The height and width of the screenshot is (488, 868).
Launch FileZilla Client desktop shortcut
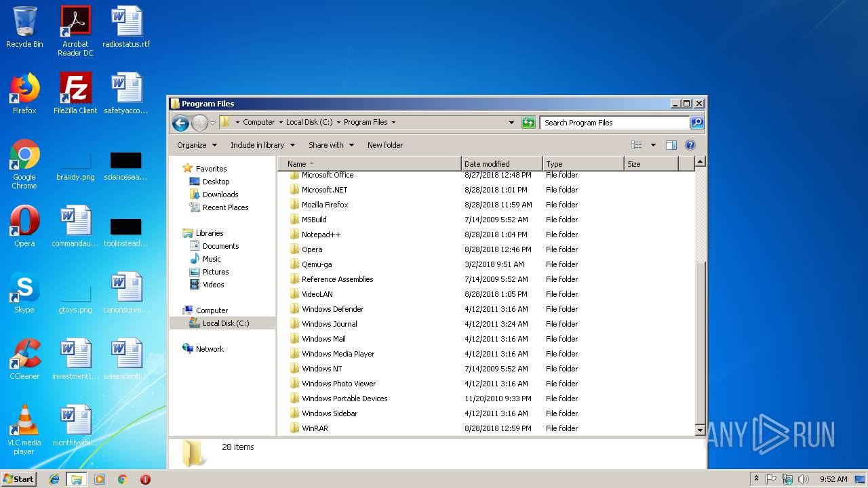pyautogui.click(x=75, y=94)
